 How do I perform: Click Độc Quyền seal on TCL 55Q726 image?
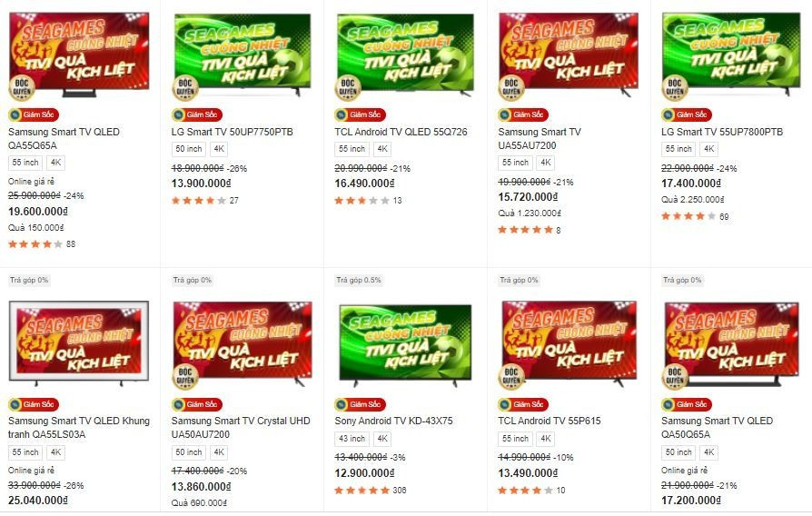point(348,87)
